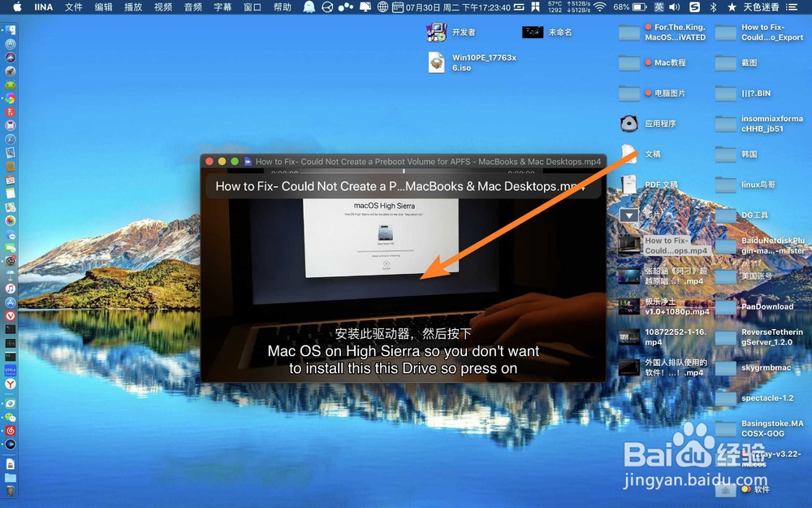Open the 窗口 menu
This screenshot has height=508, width=812.
pos(253,7)
